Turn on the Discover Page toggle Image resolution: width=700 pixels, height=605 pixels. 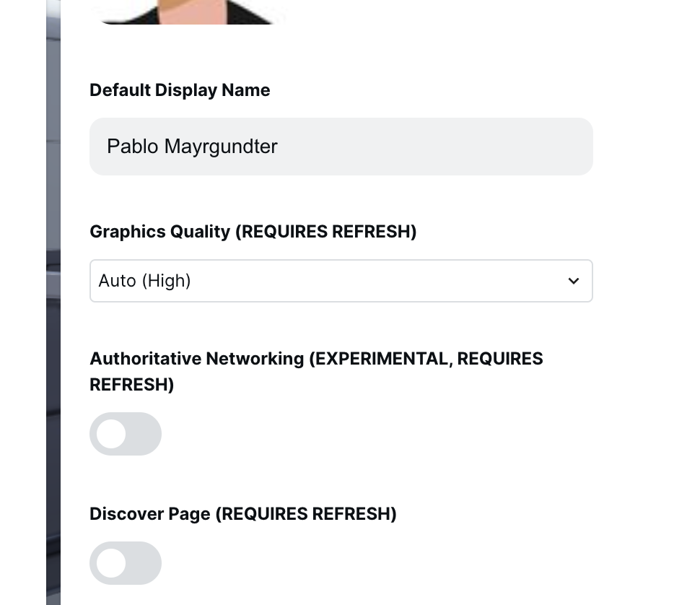coord(126,563)
